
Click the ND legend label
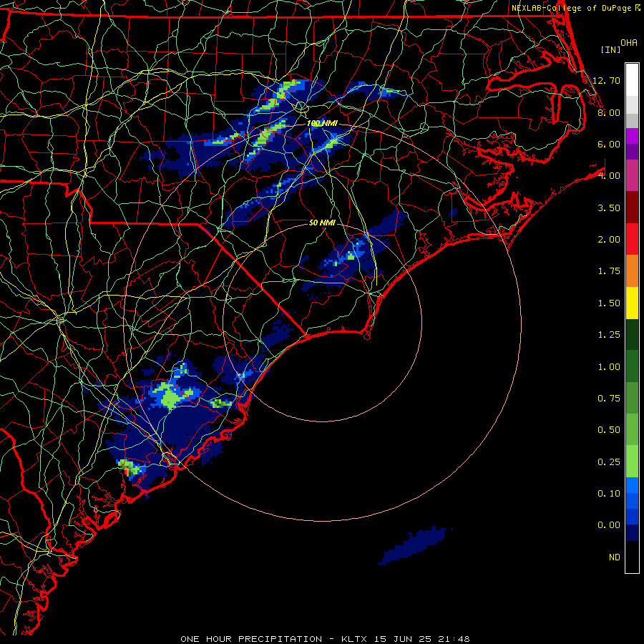coord(615,557)
